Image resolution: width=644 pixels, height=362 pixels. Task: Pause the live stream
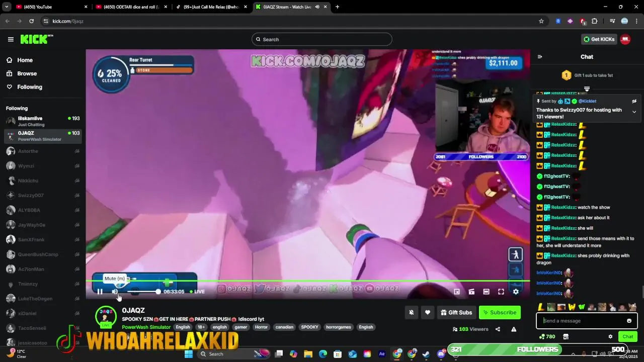tap(100, 292)
